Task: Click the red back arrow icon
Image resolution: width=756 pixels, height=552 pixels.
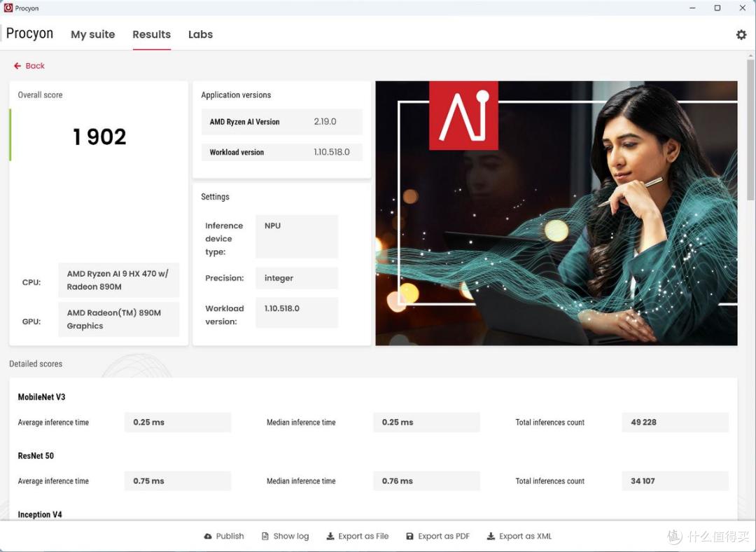Action: point(17,66)
